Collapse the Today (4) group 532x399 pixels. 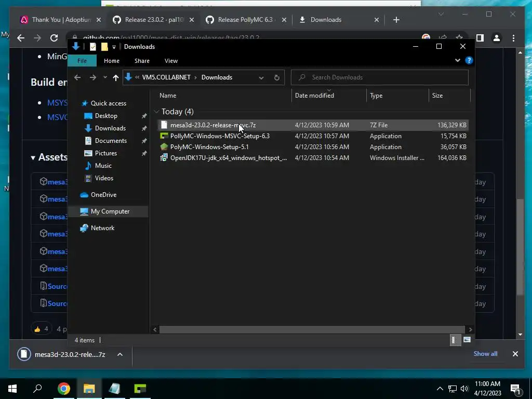click(156, 112)
